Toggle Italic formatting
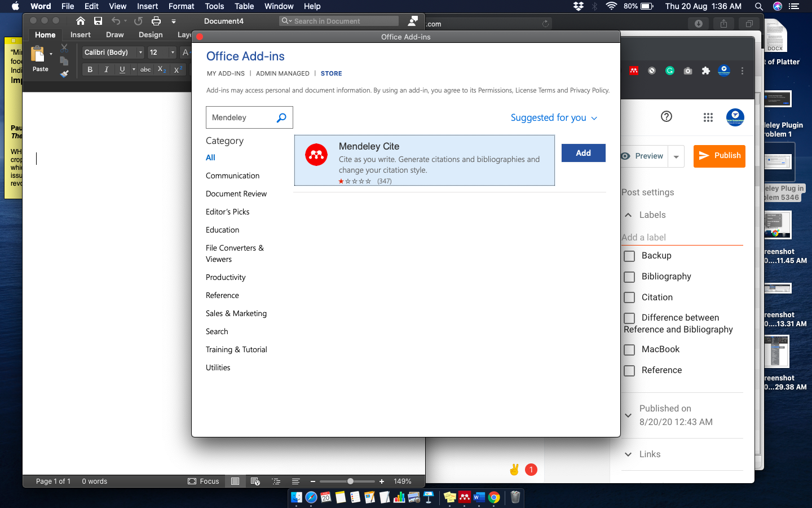The image size is (812, 508). point(106,69)
